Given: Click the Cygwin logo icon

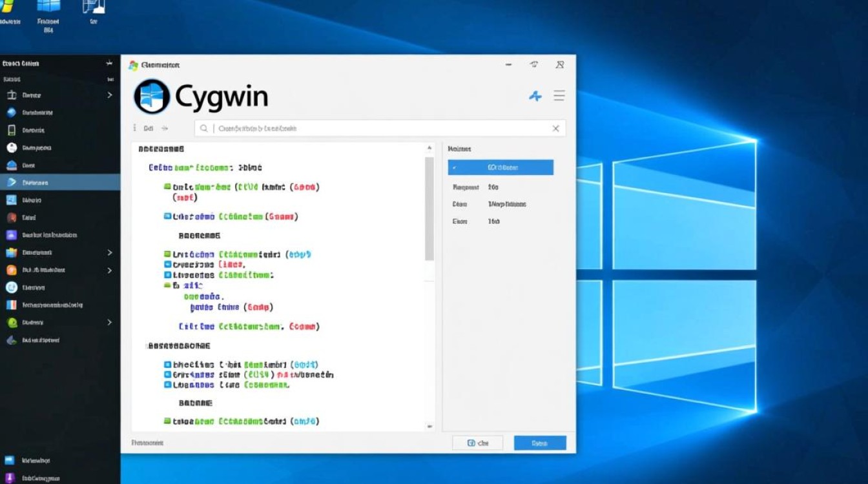Looking at the screenshot, I should [x=152, y=97].
